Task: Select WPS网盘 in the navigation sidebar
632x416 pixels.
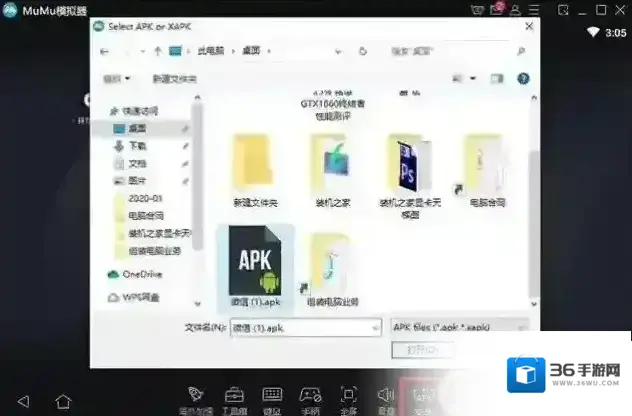Action: [141, 297]
